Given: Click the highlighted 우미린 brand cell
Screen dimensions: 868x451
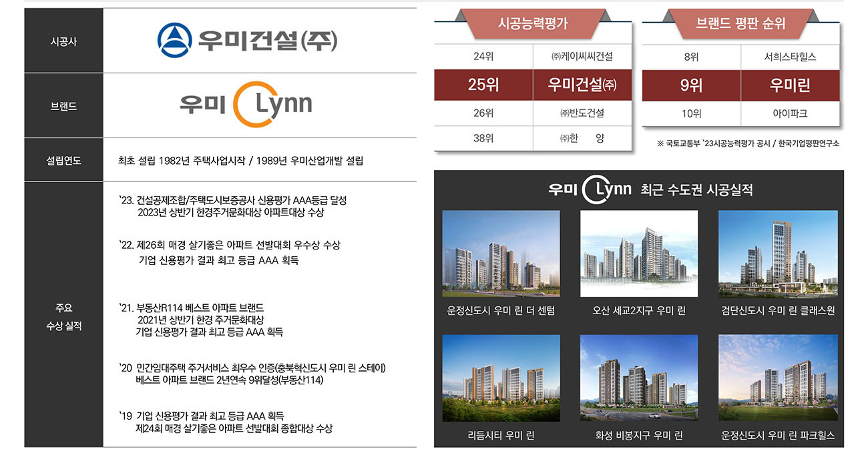Looking at the screenshot, I should tap(790, 85).
